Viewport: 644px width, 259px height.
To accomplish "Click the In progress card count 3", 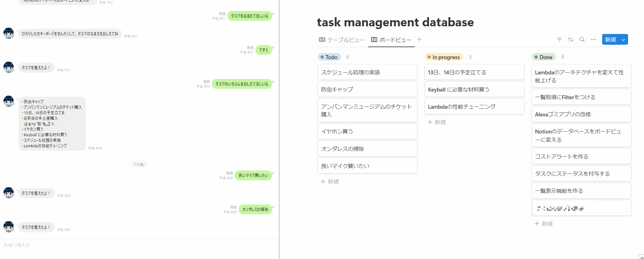I will [x=470, y=57].
